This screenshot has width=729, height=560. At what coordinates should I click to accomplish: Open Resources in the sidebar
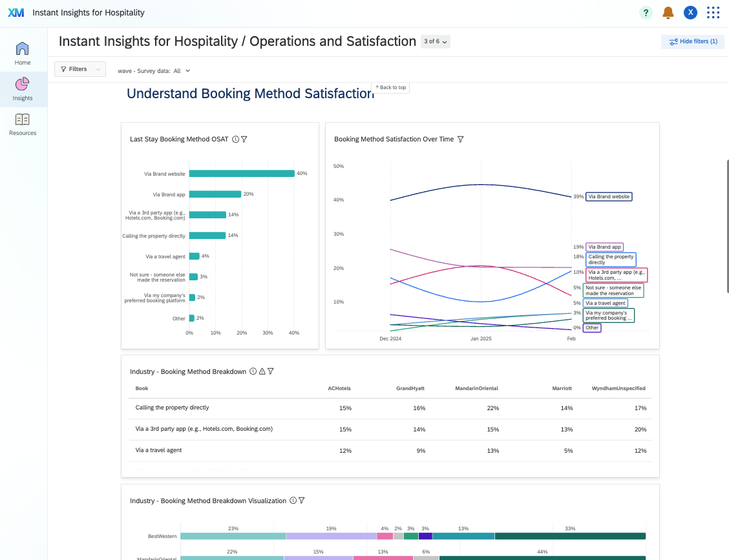23,125
